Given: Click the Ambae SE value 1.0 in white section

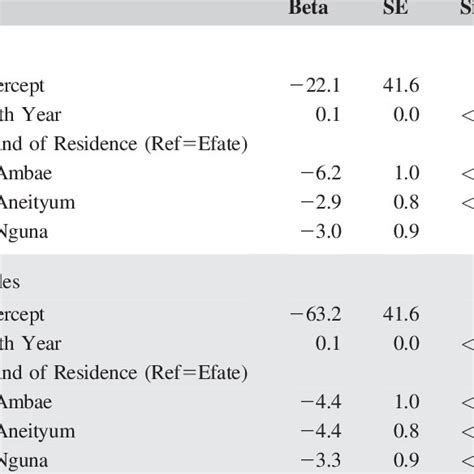Looking at the screenshot, I should (x=407, y=173).
